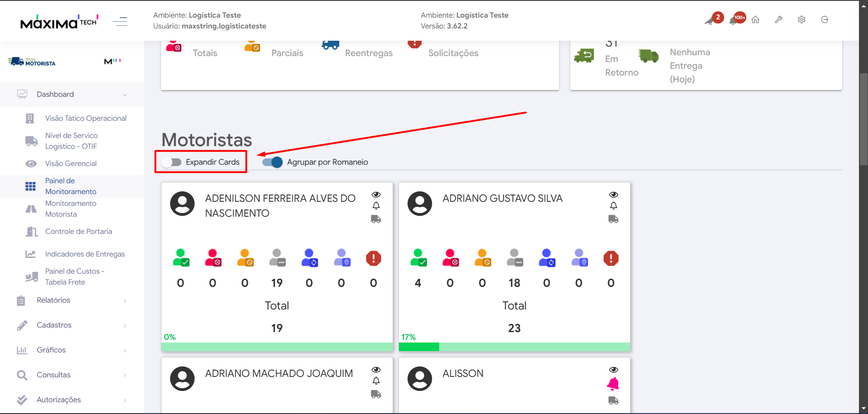Click driver name Adenilson Ferreira Alves do Nascimento
The width and height of the screenshot is (868, 414).
280,205
